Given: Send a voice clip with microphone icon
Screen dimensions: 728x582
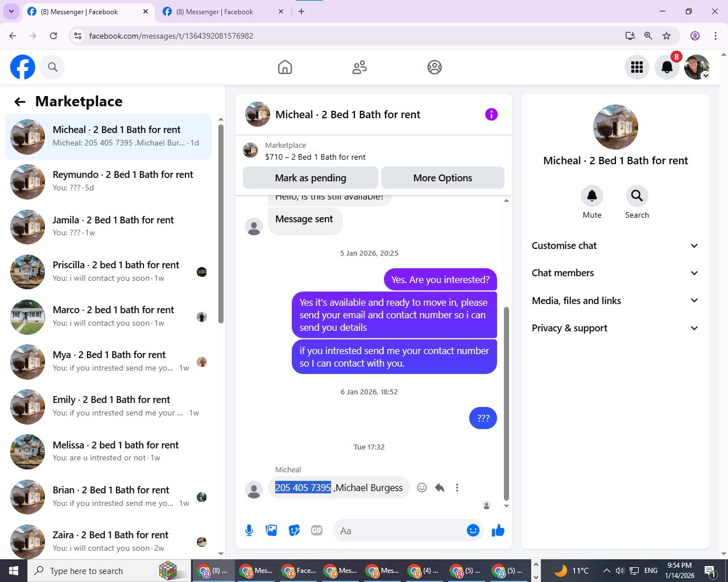Looking at the screenshot, I should pyautogui.click(x=249, y=531).
